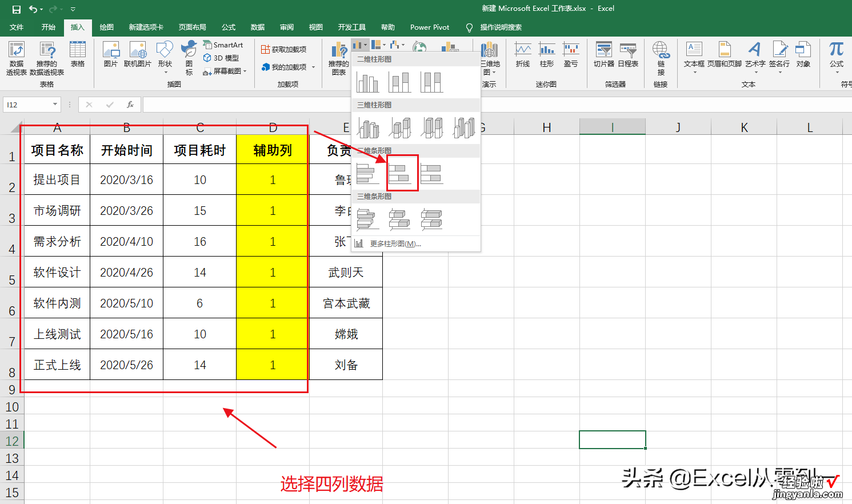The image size is (852, 504).
Task: Click the Save icon in quick access toolbar
Action: pos(16,9)
